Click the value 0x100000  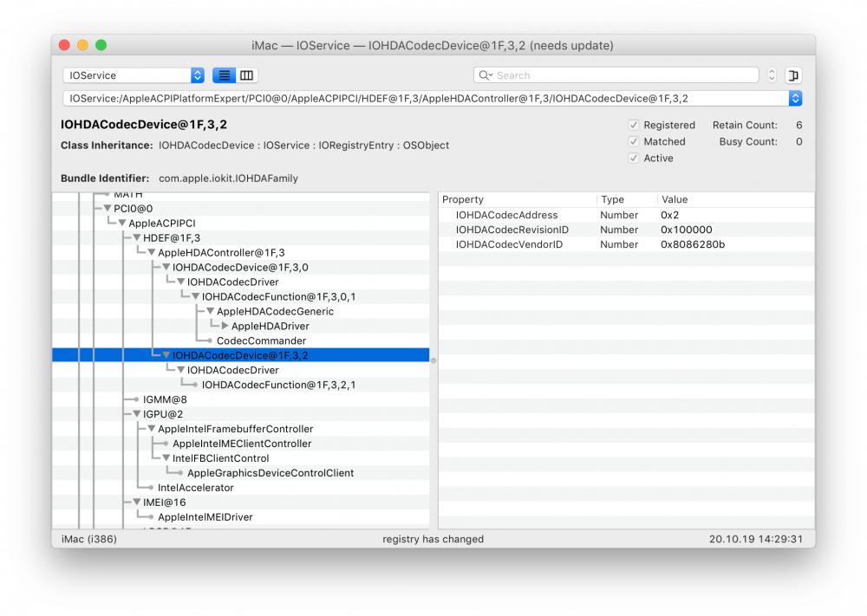pos(686,230)
